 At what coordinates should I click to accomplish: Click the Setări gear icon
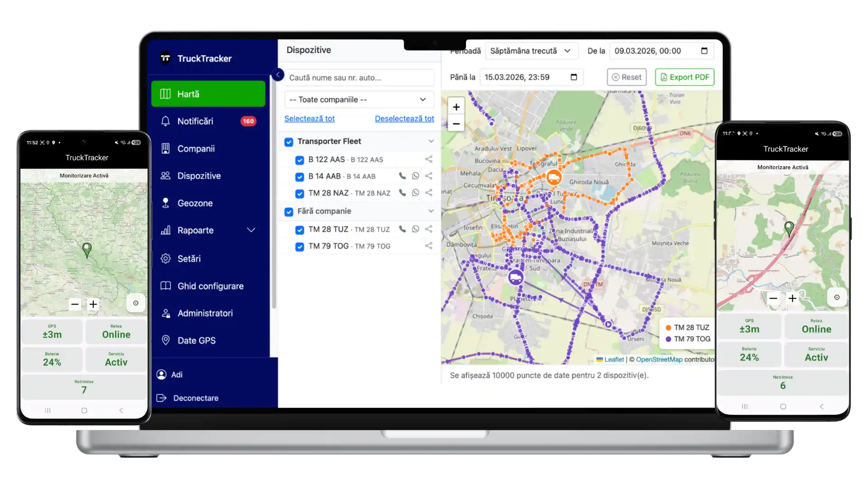coord(165,258)
